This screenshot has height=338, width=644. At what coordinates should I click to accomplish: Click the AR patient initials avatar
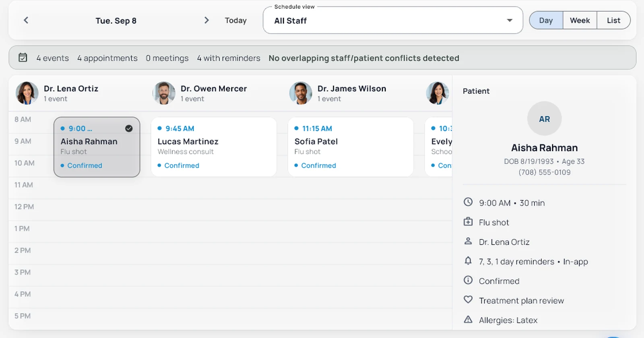tap(544, 119)
